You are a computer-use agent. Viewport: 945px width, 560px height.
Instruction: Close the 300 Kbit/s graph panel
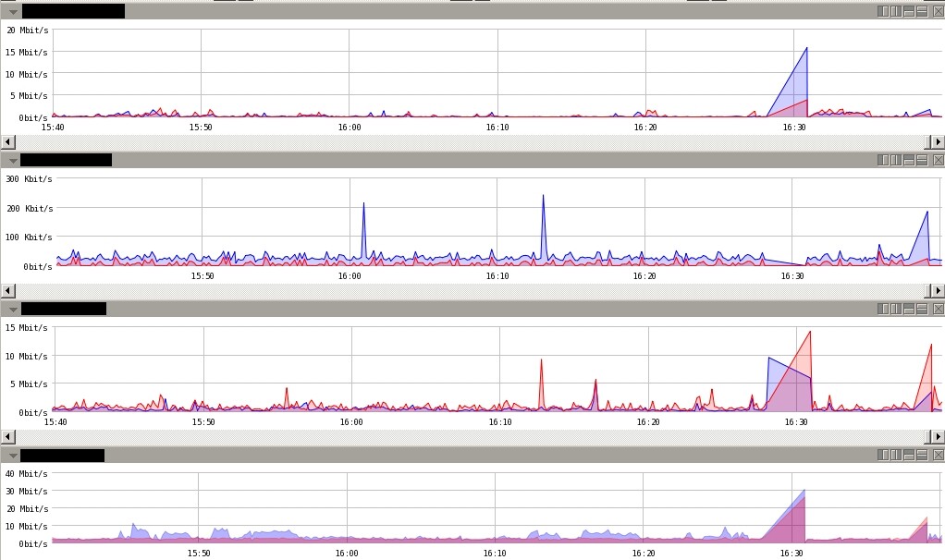click(x=939, y=160)
